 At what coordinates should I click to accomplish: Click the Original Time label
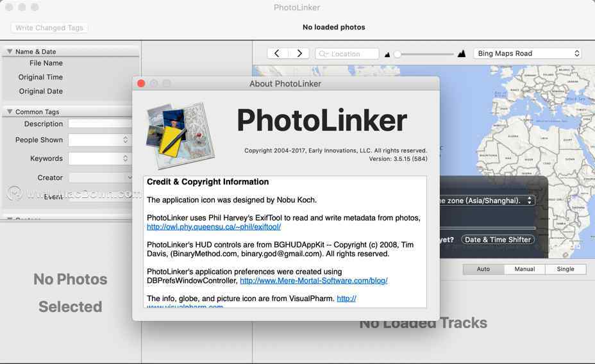[x=40, y=77]
